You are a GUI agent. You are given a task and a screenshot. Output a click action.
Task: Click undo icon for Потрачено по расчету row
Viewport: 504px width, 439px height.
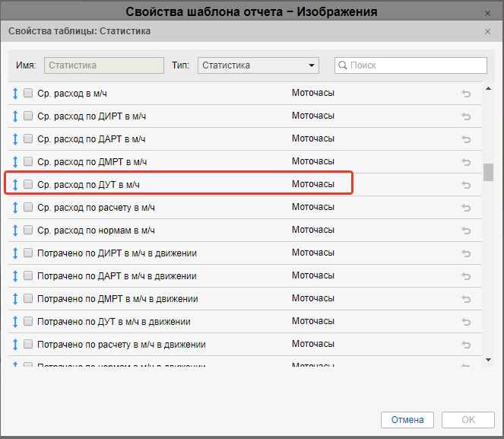click(466, 345)
